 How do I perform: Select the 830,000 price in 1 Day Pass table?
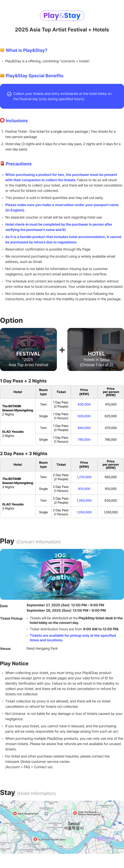coord(84,404)
